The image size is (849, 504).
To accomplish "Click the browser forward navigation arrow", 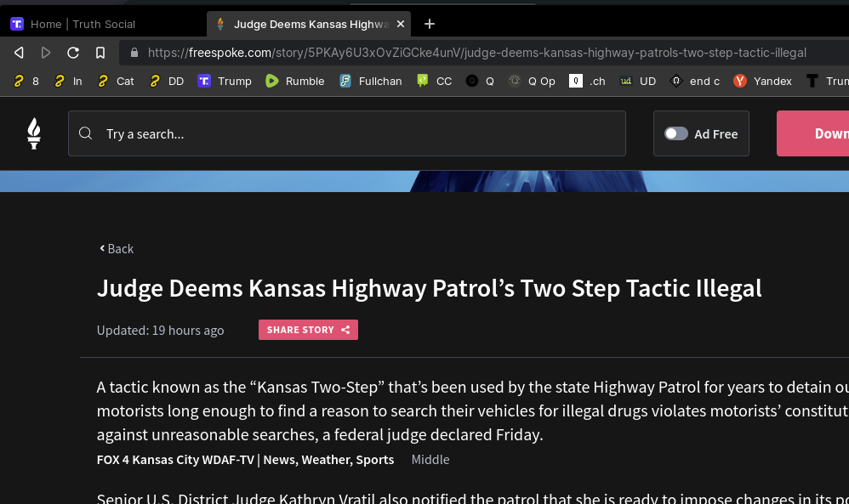I will click(46, 53).
